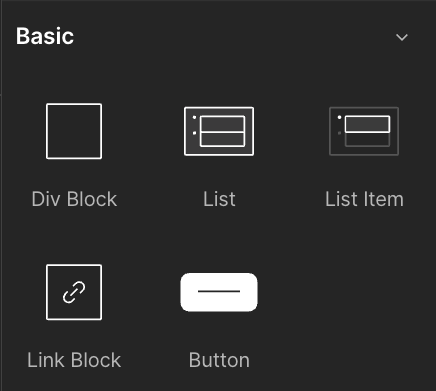Click the chain-link glyph inside Link Block
Image resolution: width=436 pixels, height=391 pixels.
(x=74, y=292)
